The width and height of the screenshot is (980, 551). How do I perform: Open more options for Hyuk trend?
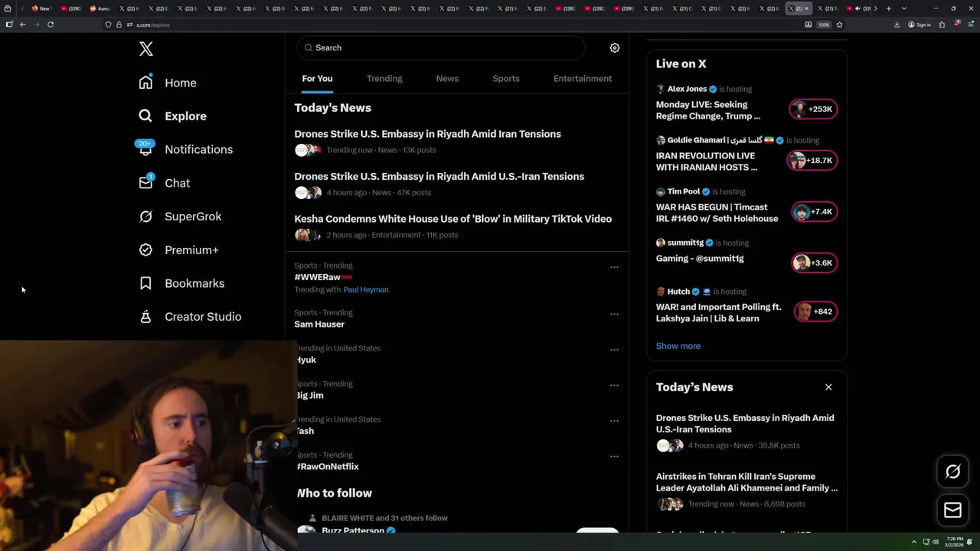pyautogui.click(x=614, y=350)
